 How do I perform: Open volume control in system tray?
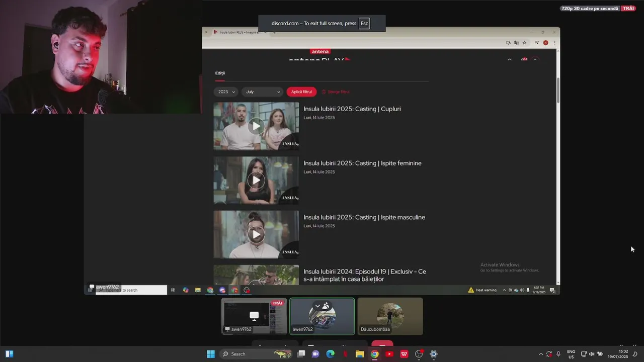point(591,354)
